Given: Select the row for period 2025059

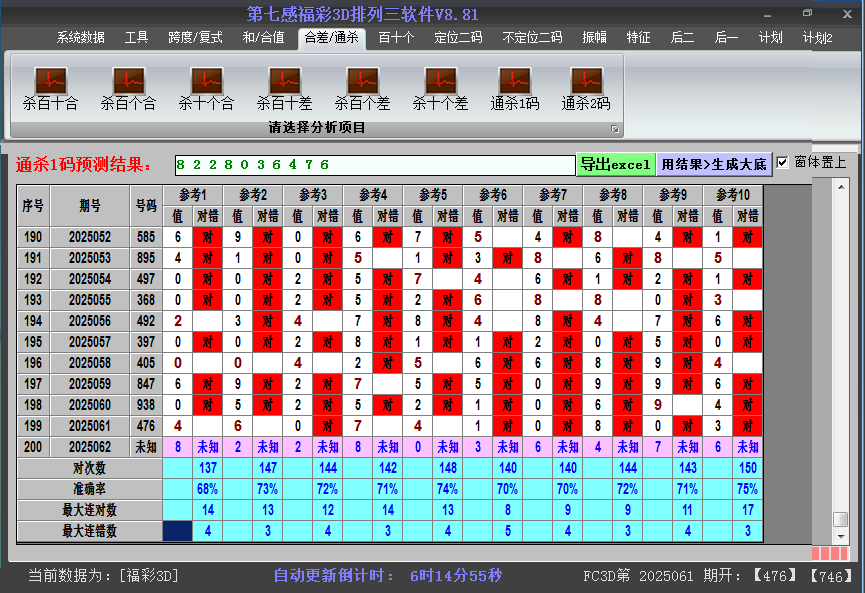Looking at the screenshot, I should tap(389, 384).
